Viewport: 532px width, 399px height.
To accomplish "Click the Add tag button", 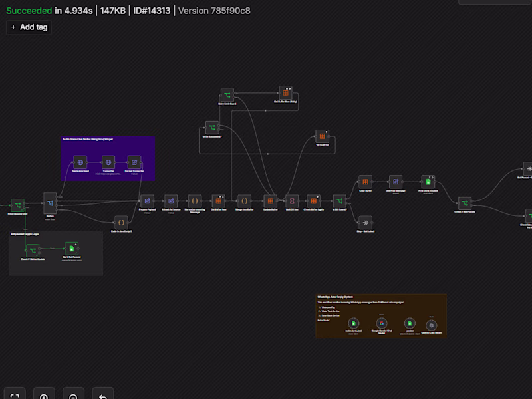I will pyautogui.click(x=29, y=27).
